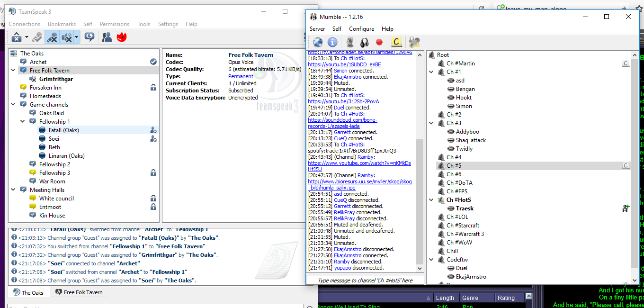The width and height of the screenshot is (644, 308).
Task: Click the lips icon beside Bengan in Mumble
Action: click(450, 89)
